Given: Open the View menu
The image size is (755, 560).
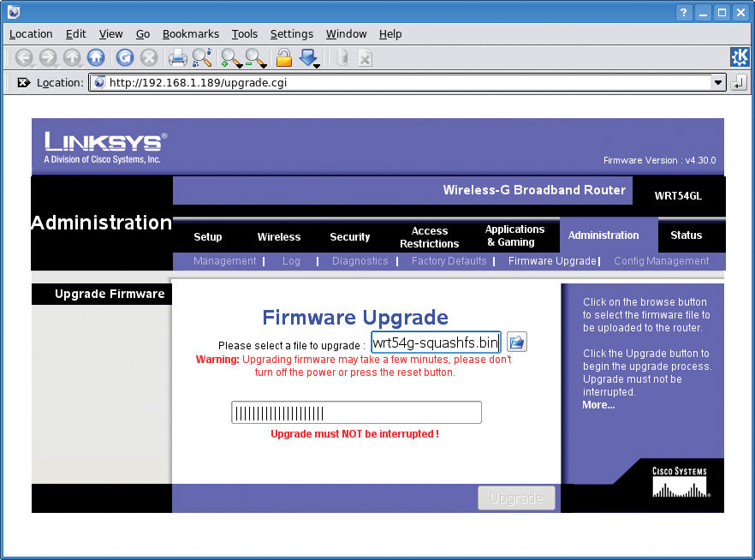Looking at the screenshot, I should pyautogui.click(x=110, y=34).
